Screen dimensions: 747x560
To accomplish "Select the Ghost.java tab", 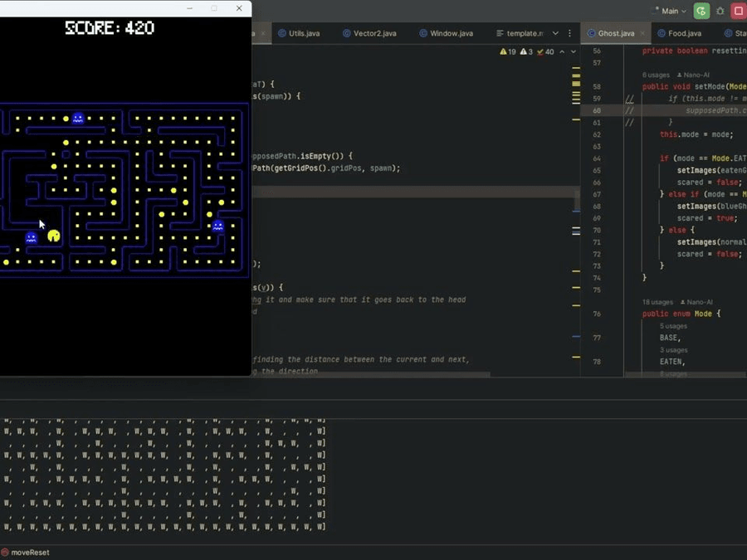I will pyautogui.click(x=611, y=33).
